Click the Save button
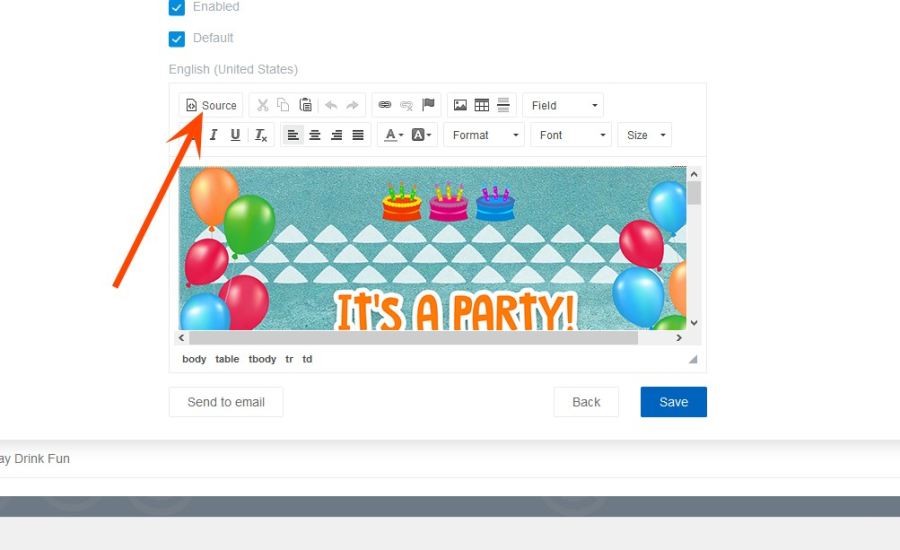Image resolution: width=900 pixels, height=550 pixels. point(673,402)
